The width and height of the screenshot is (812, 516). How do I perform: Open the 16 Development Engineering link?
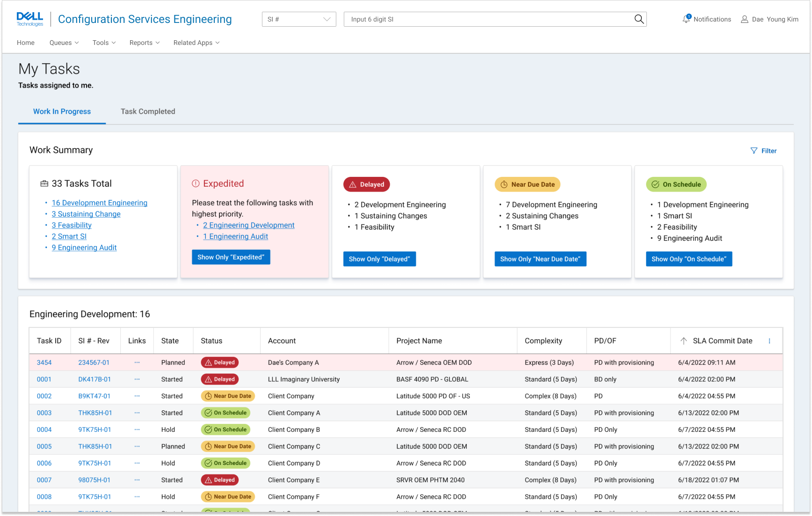point(100,203)
